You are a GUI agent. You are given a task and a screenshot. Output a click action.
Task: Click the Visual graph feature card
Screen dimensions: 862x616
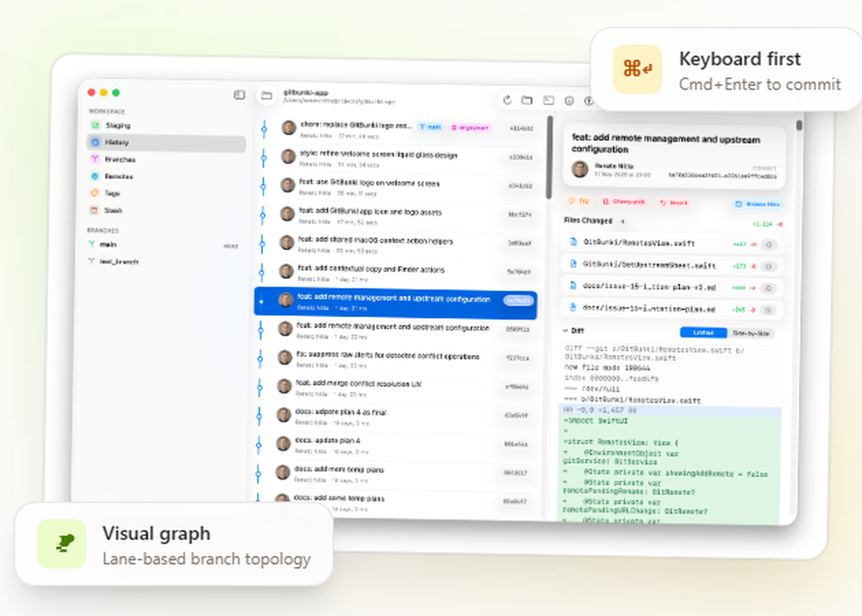[x=174, y=544]
